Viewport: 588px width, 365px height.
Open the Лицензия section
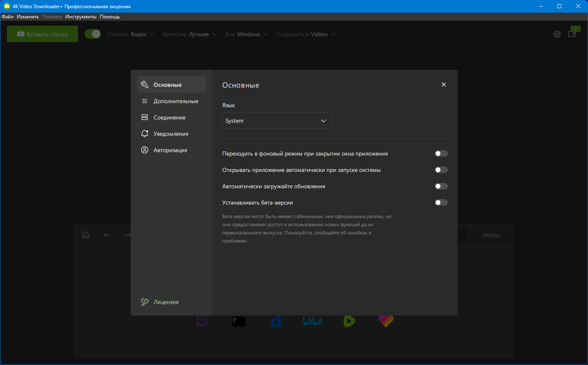165,302
